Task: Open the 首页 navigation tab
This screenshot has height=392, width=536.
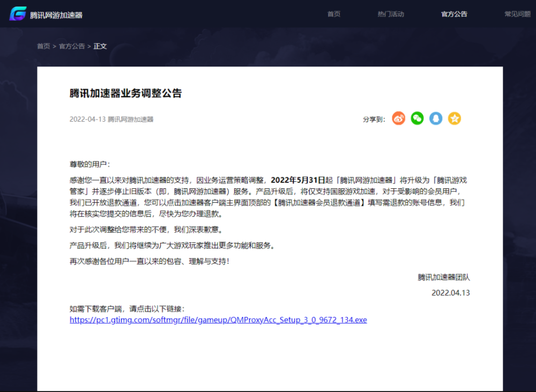Action: pos(333,14)
